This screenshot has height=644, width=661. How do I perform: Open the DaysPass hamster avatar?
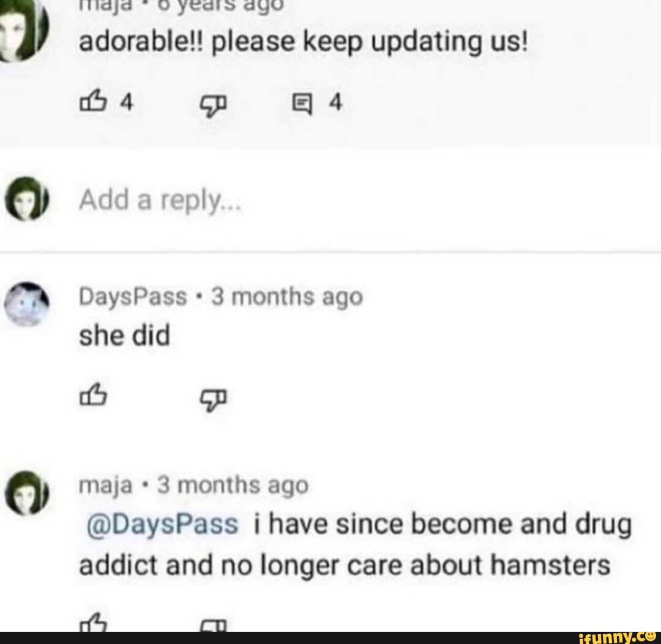[x=26, y=304]
